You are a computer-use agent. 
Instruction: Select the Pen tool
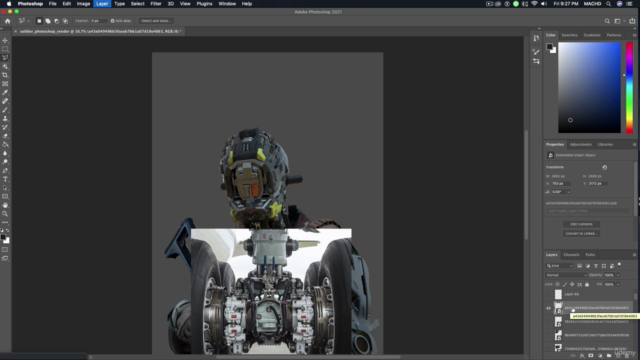coord(5,171)
